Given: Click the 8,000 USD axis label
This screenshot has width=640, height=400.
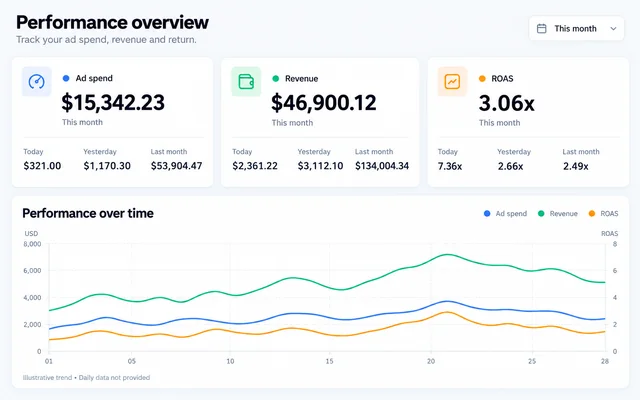Looking at the screenshot, I should coord(32,244).
